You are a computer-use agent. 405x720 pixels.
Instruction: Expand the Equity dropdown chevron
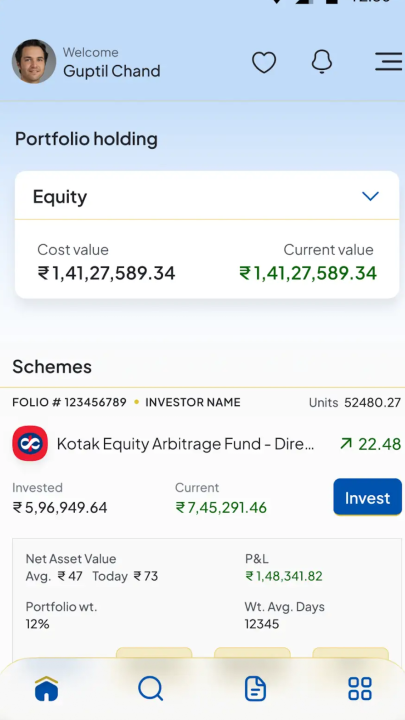370,197
